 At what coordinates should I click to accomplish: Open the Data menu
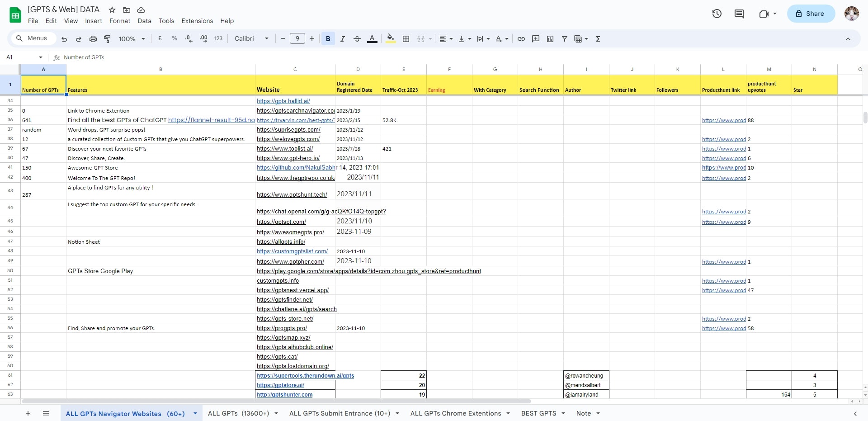145,21
